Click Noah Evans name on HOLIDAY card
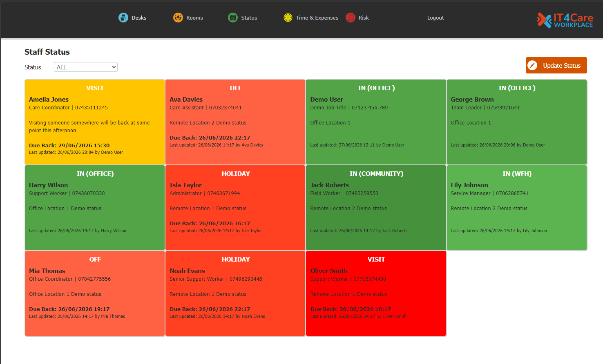 (x=187, y=271)
